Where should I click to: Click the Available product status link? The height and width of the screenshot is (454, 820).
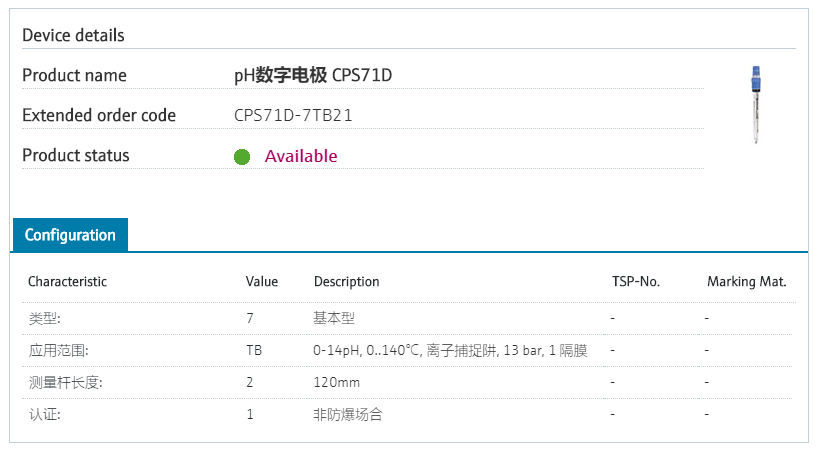300,156
